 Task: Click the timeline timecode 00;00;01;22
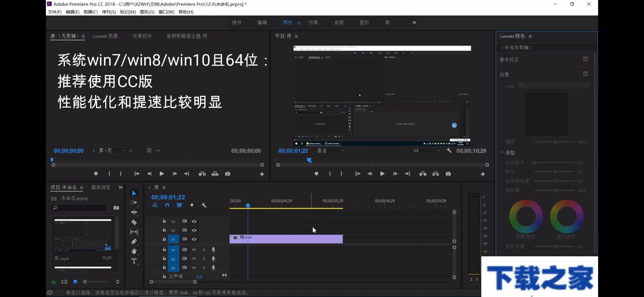168,197
